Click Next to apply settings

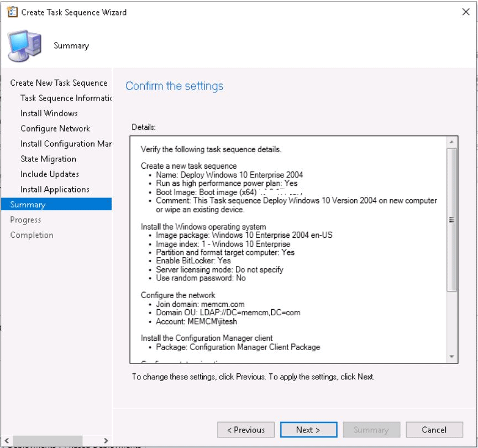(x=308, y=430)
